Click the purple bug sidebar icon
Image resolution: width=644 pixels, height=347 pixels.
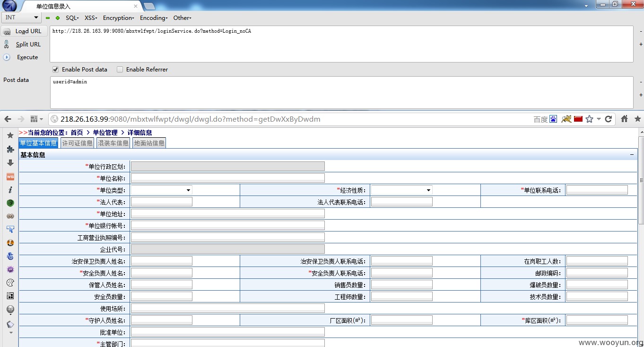pos(10,269)
